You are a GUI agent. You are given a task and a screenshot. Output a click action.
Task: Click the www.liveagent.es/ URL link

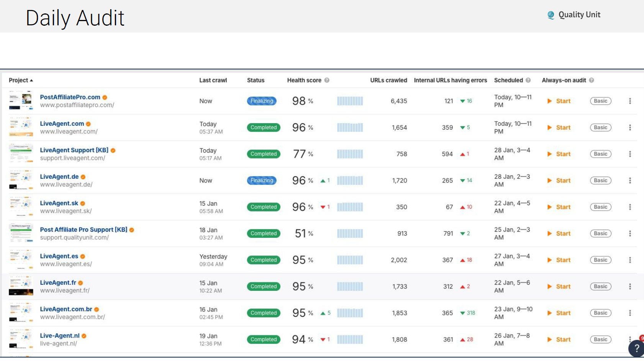coord(66,264)
